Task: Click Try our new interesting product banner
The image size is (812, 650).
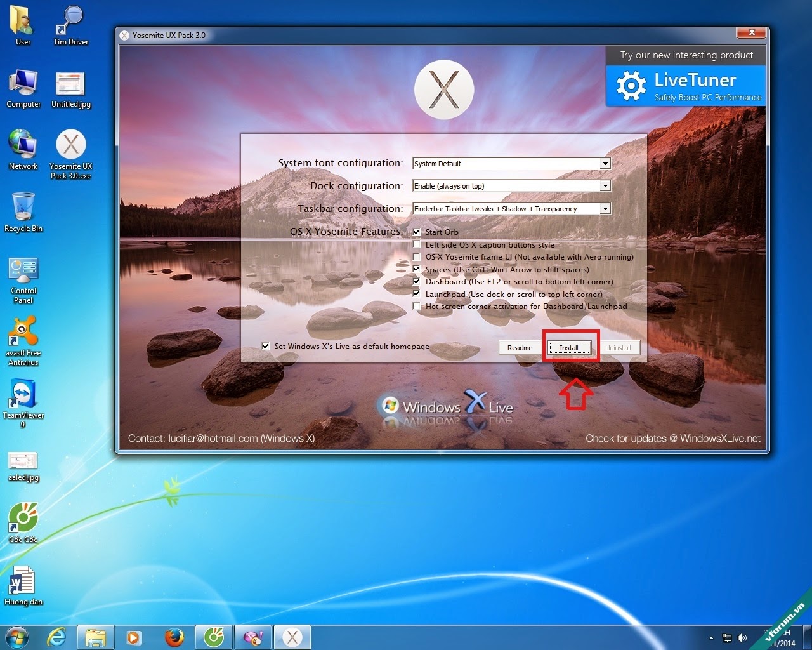Action: [686, 55]
